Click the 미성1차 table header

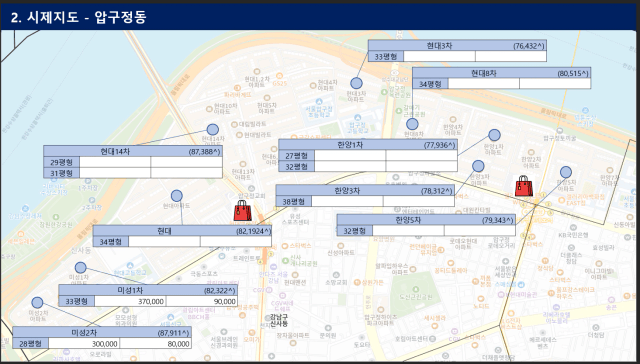pyautogui.click(x=148, y=291)
